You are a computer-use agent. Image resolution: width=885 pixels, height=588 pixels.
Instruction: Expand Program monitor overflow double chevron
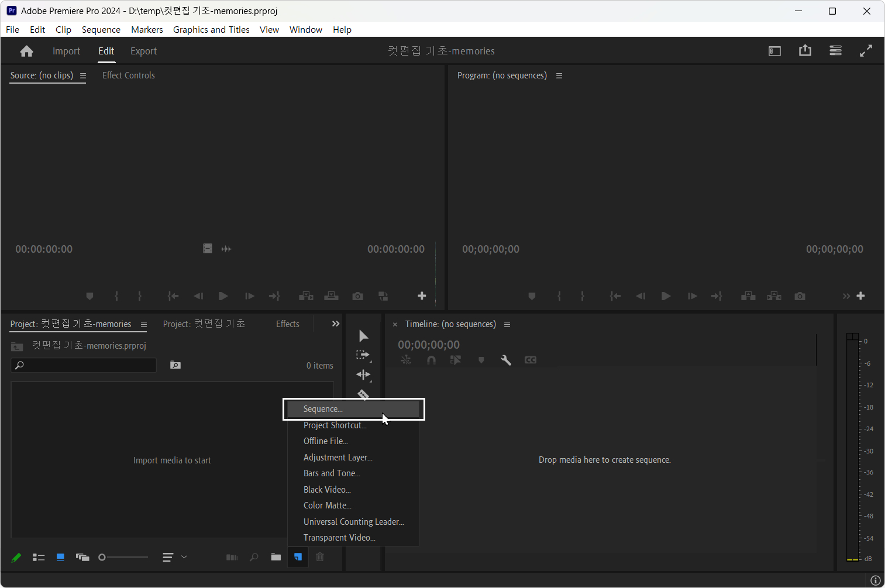click(x=846, y=296)
